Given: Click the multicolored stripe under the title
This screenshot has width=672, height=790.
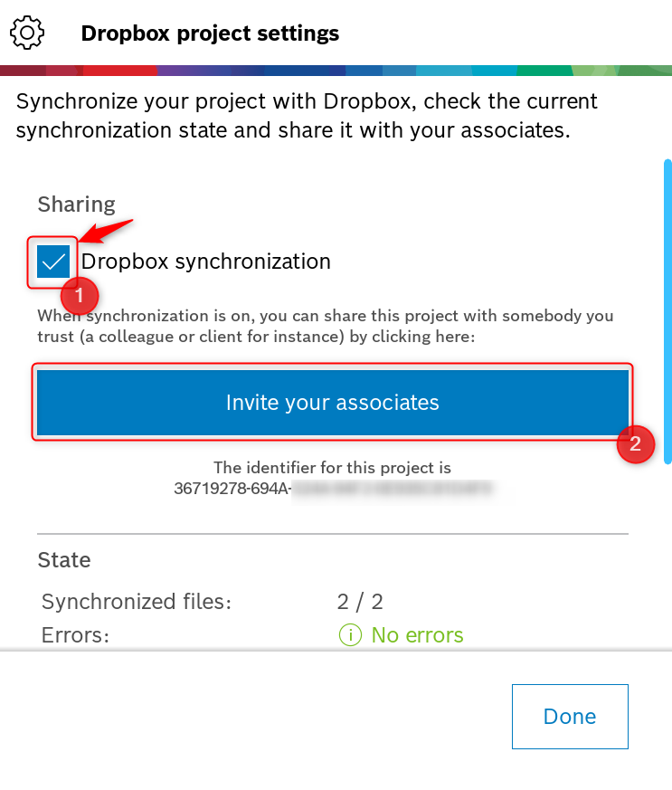Looking at the screenshot, I should 336,71.
